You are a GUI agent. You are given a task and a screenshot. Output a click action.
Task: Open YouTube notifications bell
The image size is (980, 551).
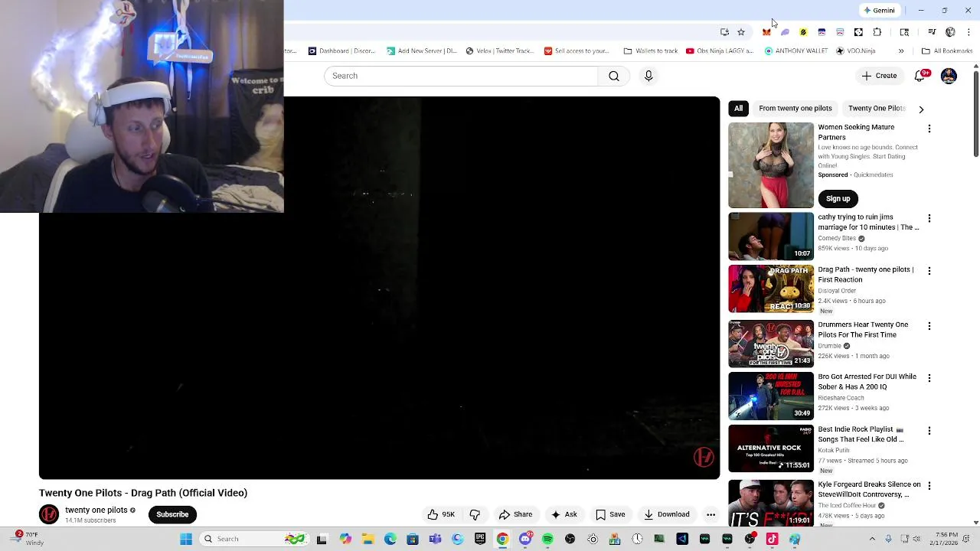[921, 76]
